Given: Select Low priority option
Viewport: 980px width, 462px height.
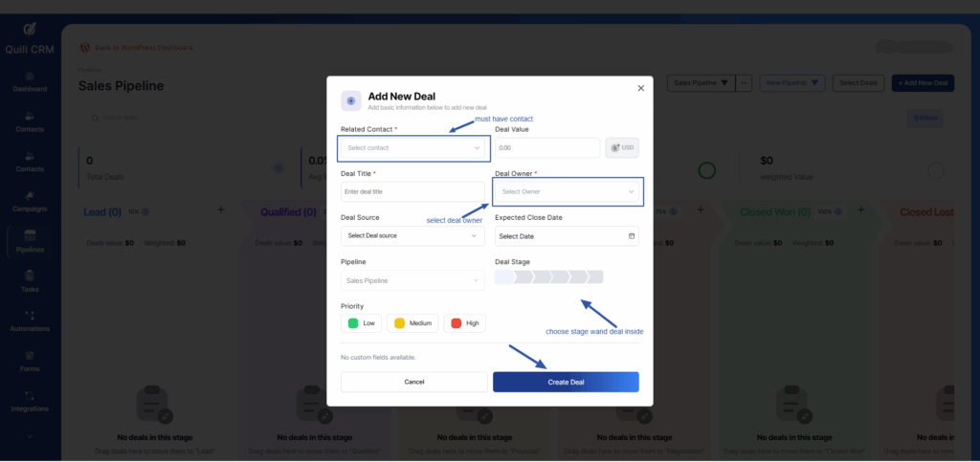Looking at the screenshot, I should pos(362,323).
